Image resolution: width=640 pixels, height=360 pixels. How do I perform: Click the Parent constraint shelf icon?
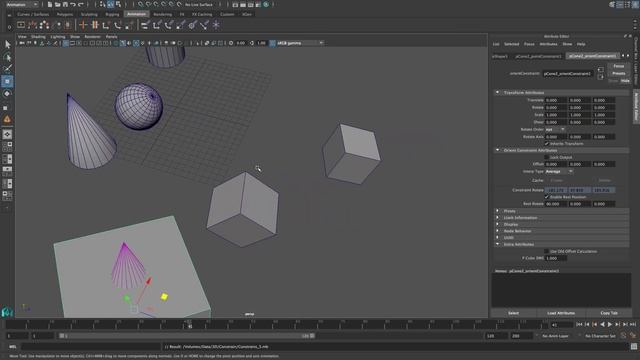[145, 25]
